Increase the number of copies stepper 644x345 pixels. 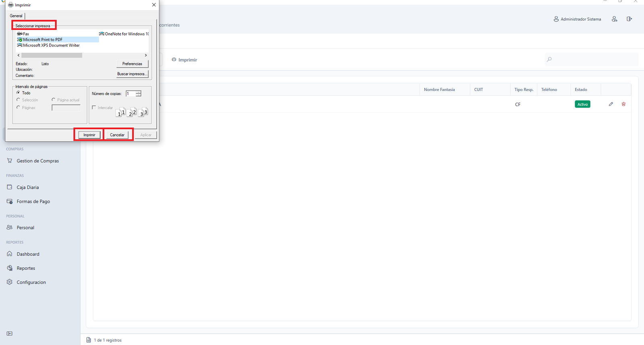(138, 92)
